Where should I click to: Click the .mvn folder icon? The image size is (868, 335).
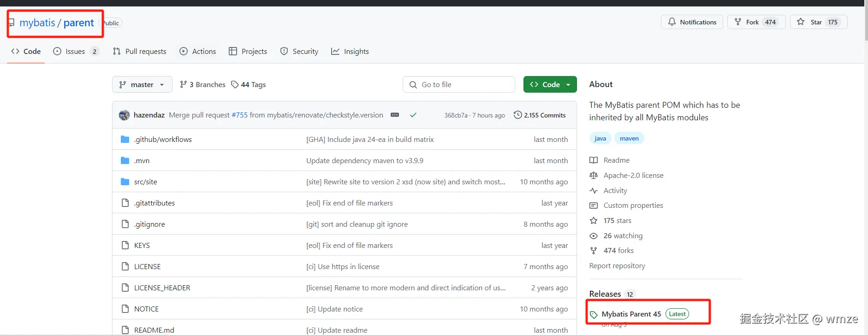pyautogui.click(x=125, y=160)
